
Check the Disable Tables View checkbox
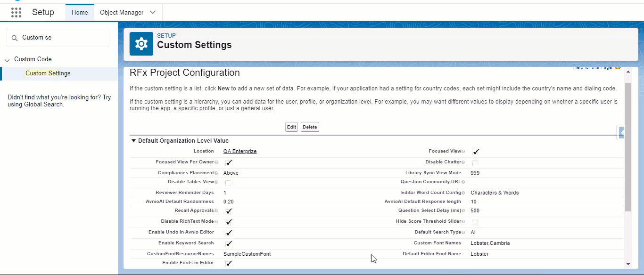click(228, 183)
